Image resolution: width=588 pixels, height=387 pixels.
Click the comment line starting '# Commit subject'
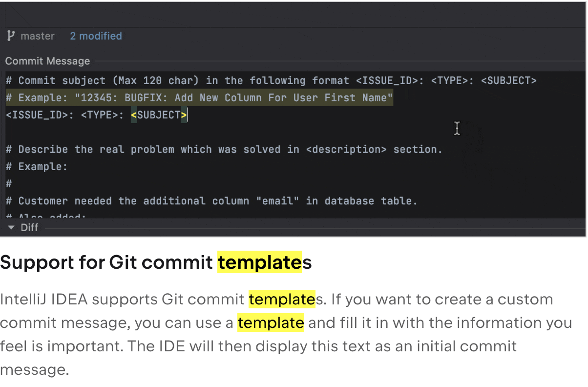point(271,81)
